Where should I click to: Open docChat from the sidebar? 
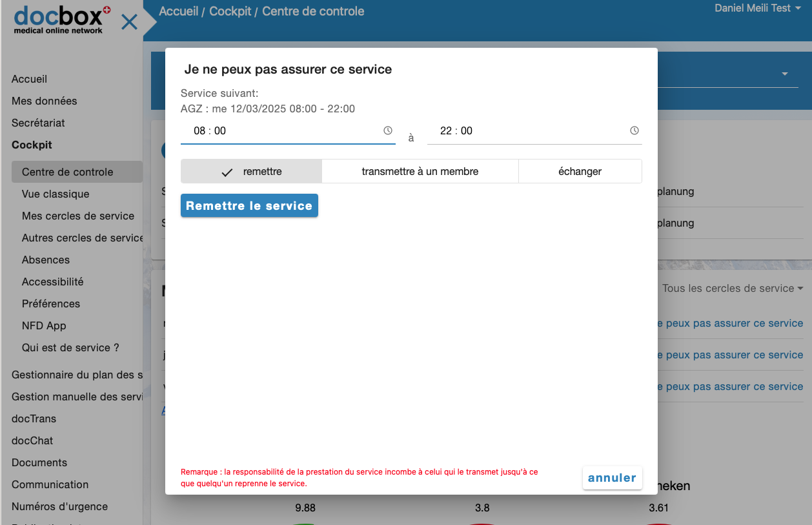pyautogui.click(x=32, y=440)
